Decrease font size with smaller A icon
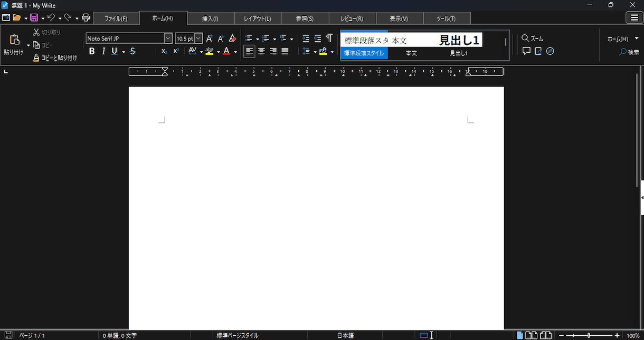This screenshot has height=340, width=644. (221, 39)
